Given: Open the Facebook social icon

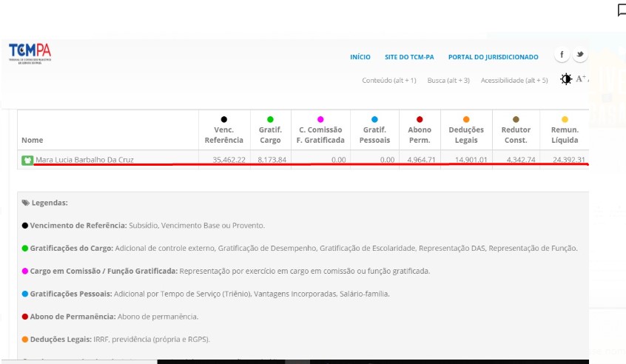Looking at the screenshot, I should (562, 55).
